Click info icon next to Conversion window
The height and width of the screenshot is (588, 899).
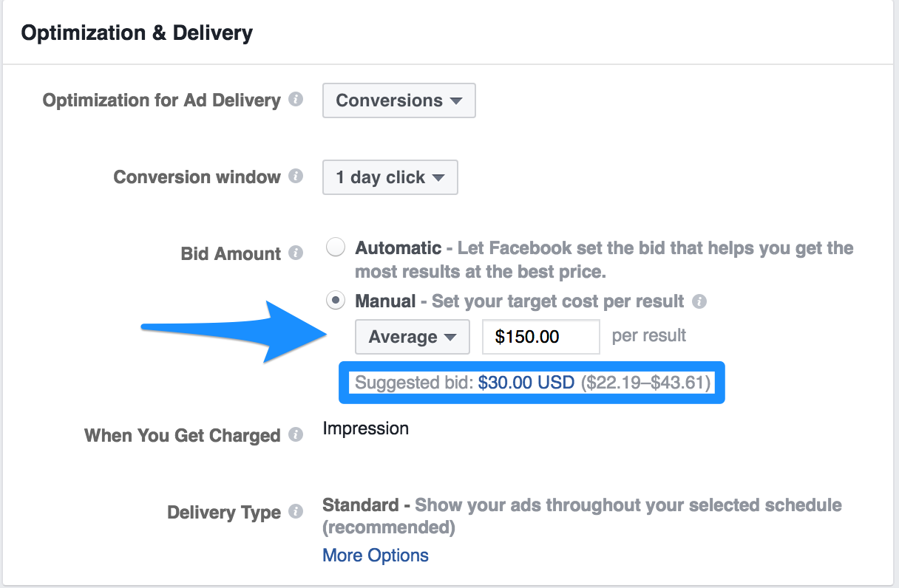pyautogui.click(x=296, y=177)
